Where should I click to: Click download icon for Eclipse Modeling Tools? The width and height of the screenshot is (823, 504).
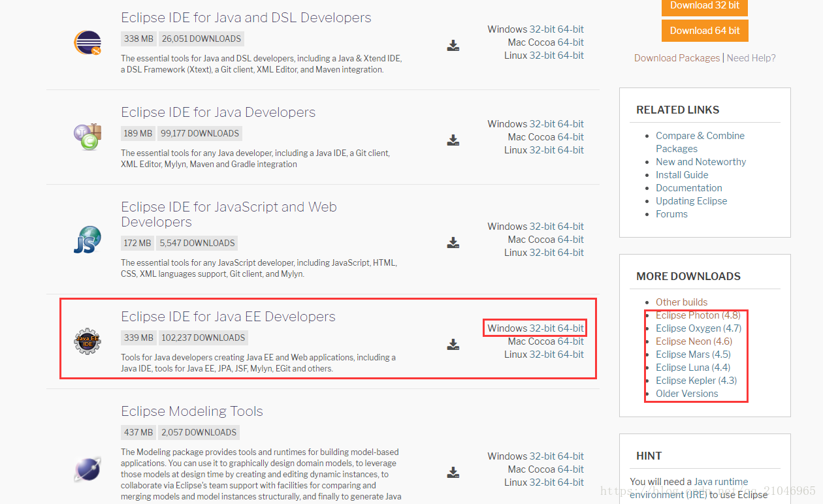coord(453,472)
